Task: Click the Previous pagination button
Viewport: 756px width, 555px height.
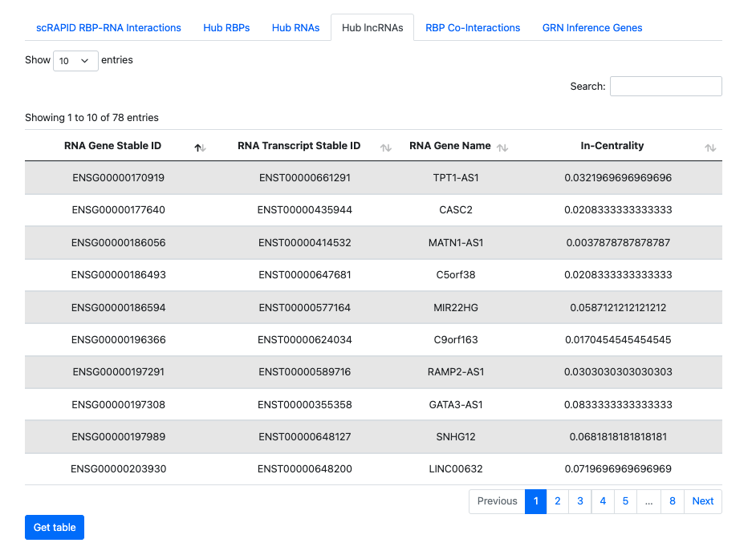Action: tap(497, 501)
